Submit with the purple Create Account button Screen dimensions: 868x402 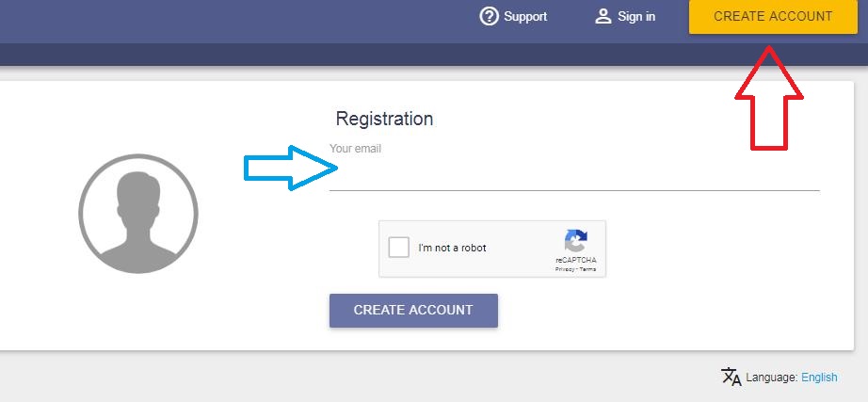(413, 310)
